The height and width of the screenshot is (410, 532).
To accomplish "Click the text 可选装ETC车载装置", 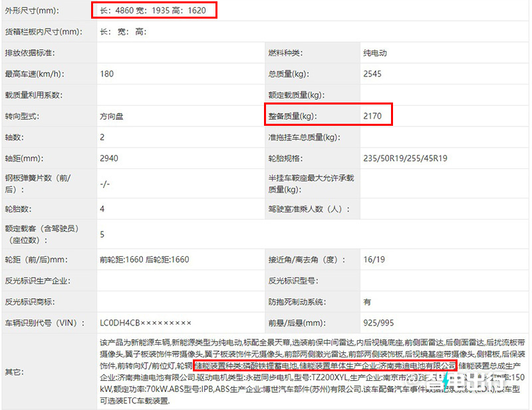I will click(134, 401).
